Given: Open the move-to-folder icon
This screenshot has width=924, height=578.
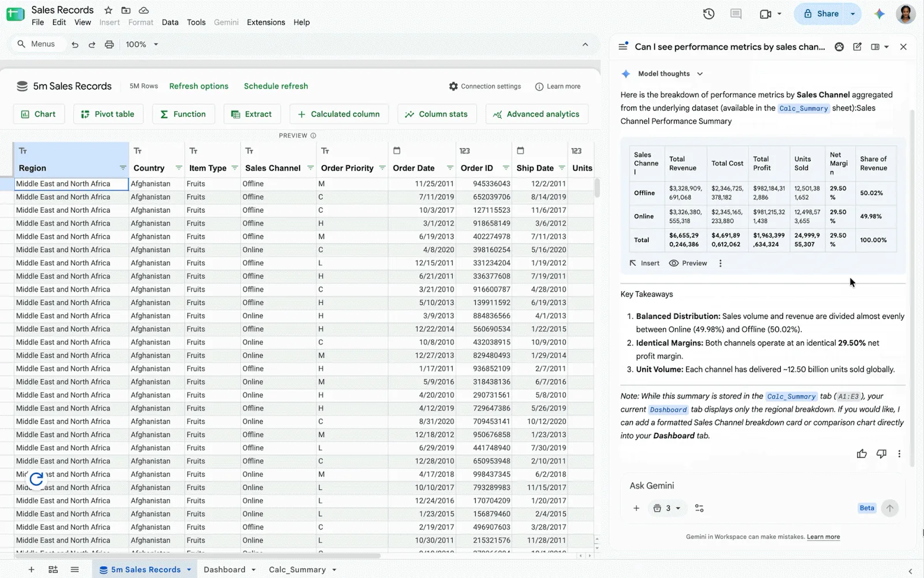Looking at the screenshot, I should 126,10.
